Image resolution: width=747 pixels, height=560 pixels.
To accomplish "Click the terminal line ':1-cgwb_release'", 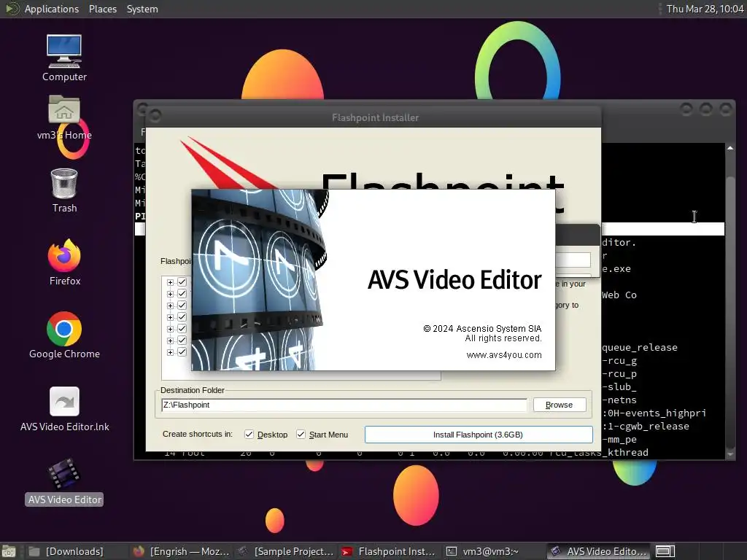I will click(x=646, y=426).
